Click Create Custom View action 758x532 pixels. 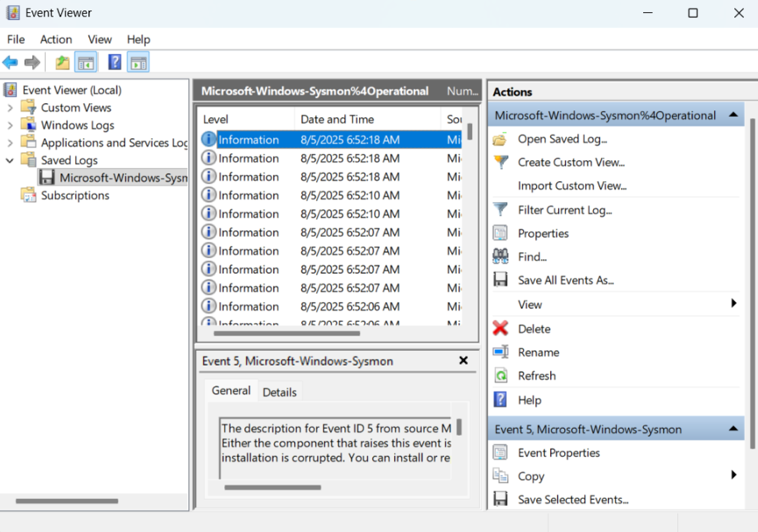(x=570, y=162)
